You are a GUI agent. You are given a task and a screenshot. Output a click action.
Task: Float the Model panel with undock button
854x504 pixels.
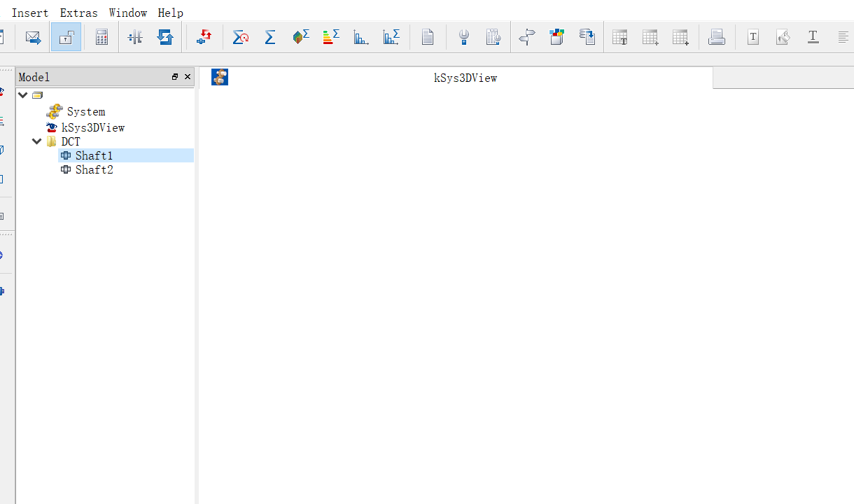(x=175, y=77)
